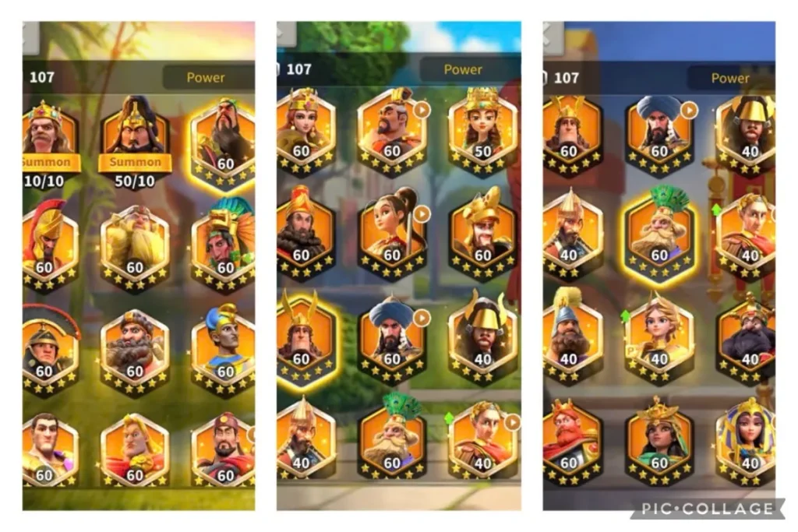Tap green upgrade arrow on blonde girl commander
The height and width of the screenshot is (532, 798).
coord(625,316)
